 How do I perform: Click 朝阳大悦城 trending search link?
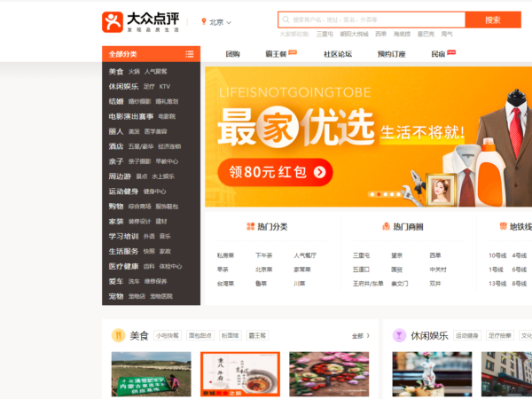pos(354,34)
